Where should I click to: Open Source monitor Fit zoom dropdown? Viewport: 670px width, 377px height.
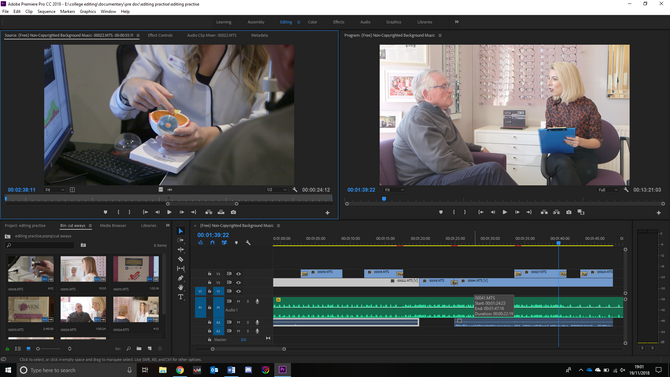(55, 190)
